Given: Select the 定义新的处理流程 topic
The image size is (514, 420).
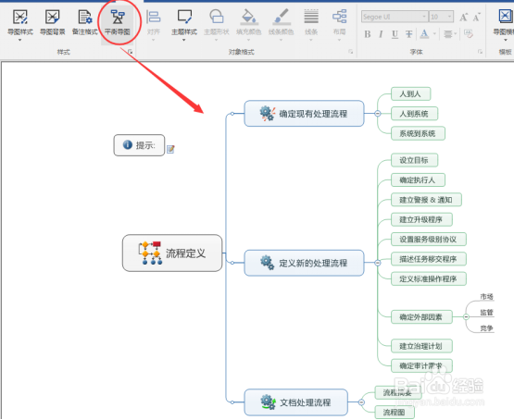Looking at the screenshot, I should pos(304,263).
